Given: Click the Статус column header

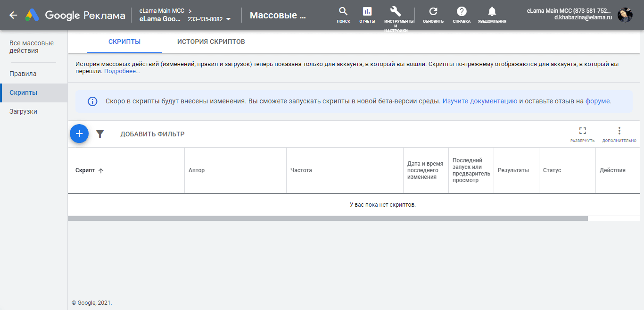Looking at the screenshot, I should tap(552, 170).
